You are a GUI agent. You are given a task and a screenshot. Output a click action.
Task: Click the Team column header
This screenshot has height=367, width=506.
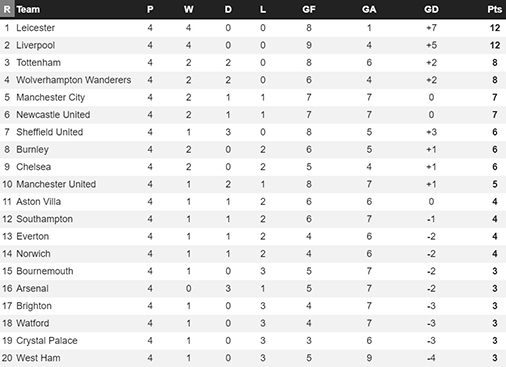(28, 9)
